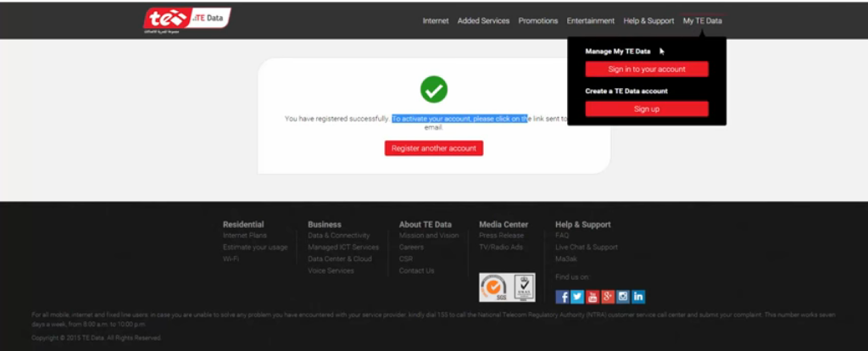Image resolution: width=868 pixels, height=351 pixels.
Task: Open the Ma3ak footer link
Action: [565, 259]
